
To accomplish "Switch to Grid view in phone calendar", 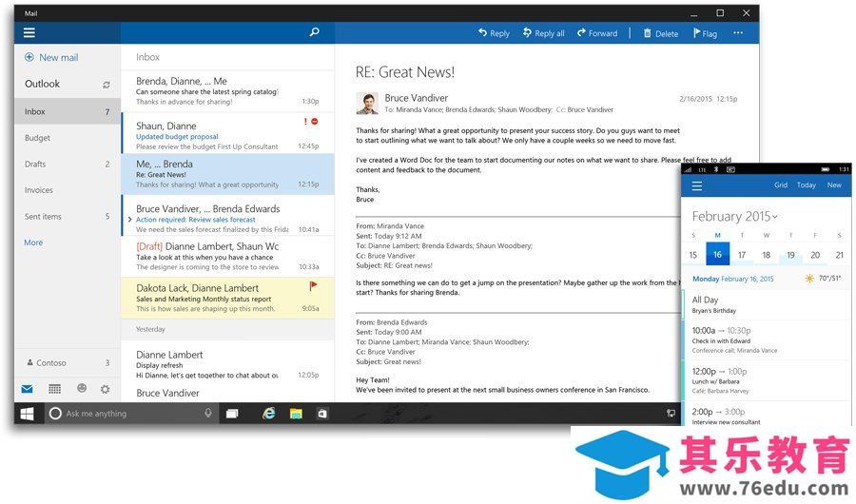I will point(781,185).
